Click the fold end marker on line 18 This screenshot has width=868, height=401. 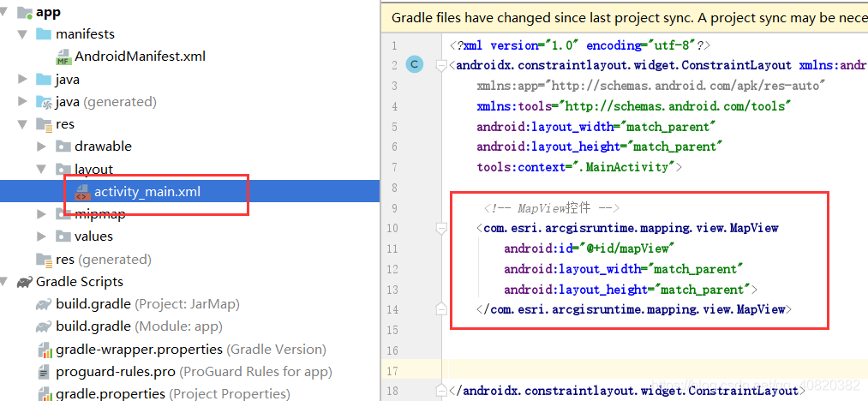(441, 391)
